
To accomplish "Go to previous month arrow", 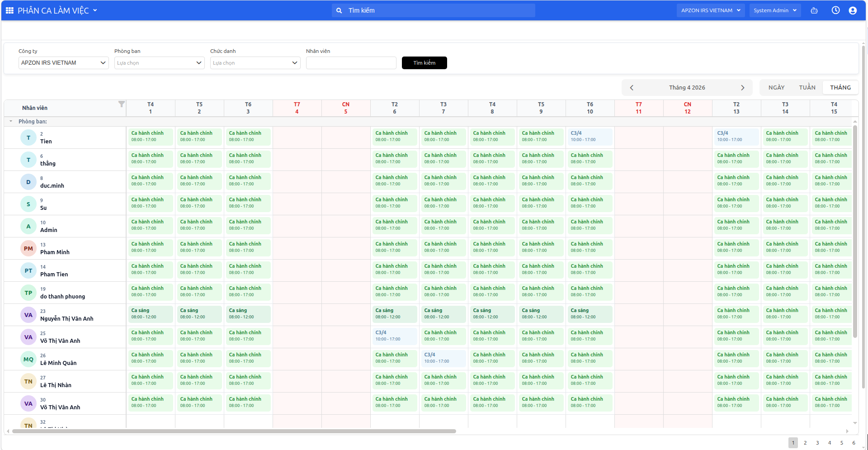I will click(632, 88).
